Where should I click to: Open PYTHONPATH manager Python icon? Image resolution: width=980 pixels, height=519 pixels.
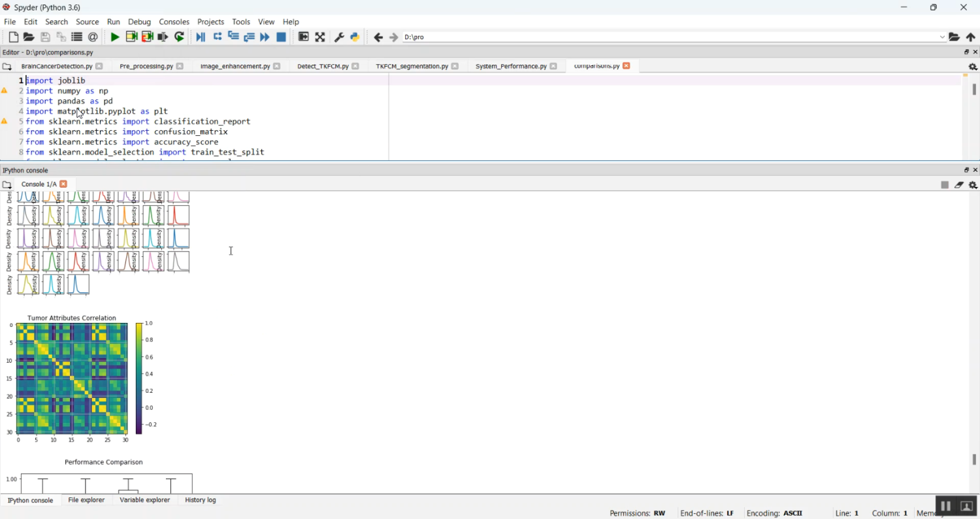[355, 37]
